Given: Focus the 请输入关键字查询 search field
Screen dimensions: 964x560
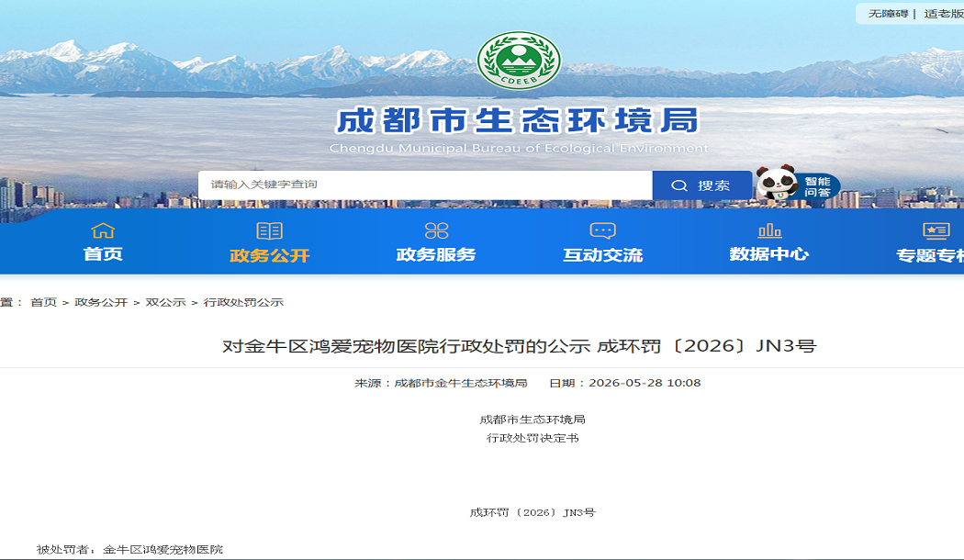Looking at the screenshot, I should 425,185.
